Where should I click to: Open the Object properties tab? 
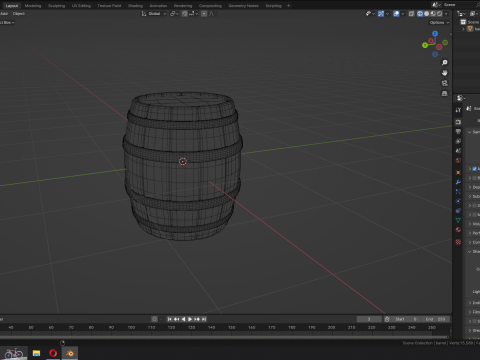click(x=458, y=172)
